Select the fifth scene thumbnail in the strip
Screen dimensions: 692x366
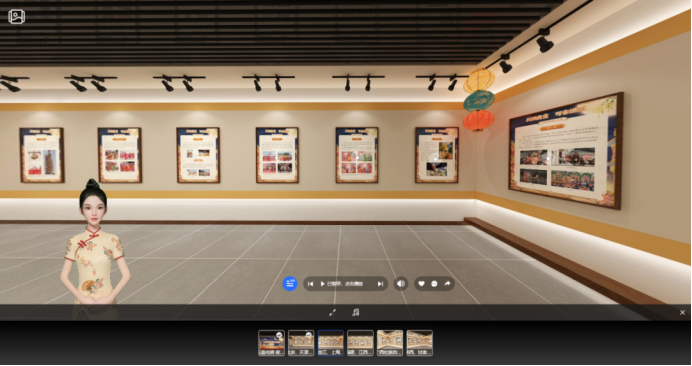(390, 343)
